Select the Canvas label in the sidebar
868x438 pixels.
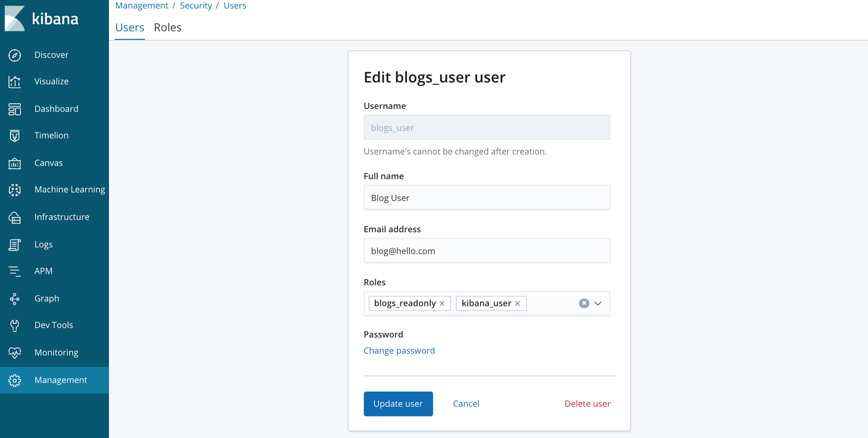pyautogui.click(x=49, y=163)
